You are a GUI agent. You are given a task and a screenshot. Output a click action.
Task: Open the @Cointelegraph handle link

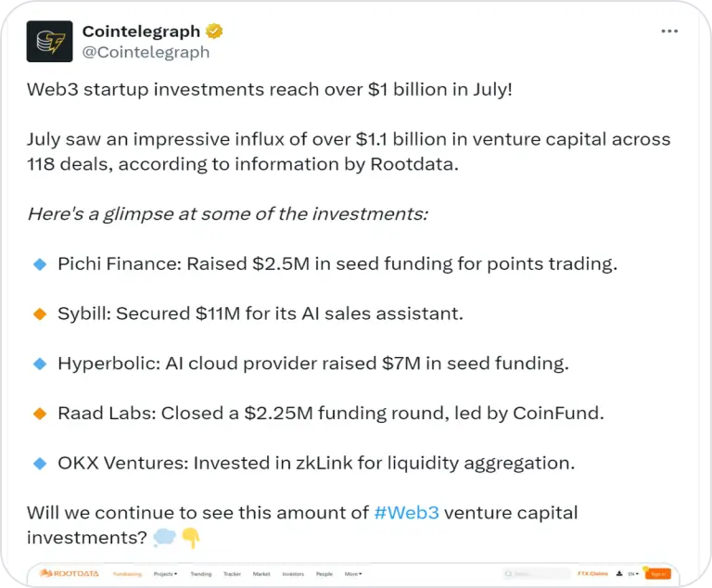click(146, 52)
